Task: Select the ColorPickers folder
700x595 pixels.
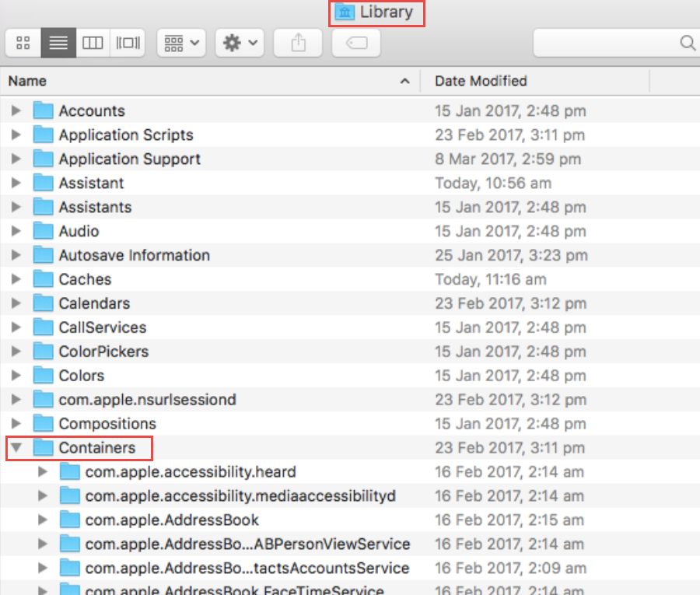Action: click(103, 352)
